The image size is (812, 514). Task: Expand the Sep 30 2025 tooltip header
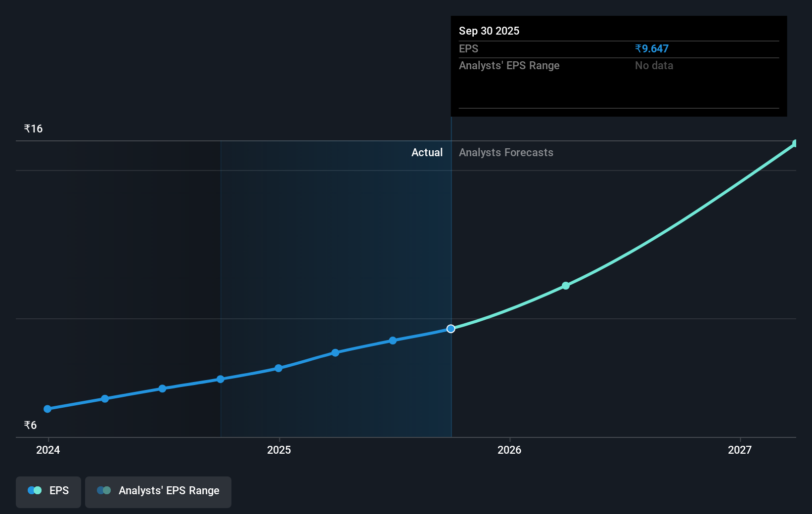tap(489, 31)
